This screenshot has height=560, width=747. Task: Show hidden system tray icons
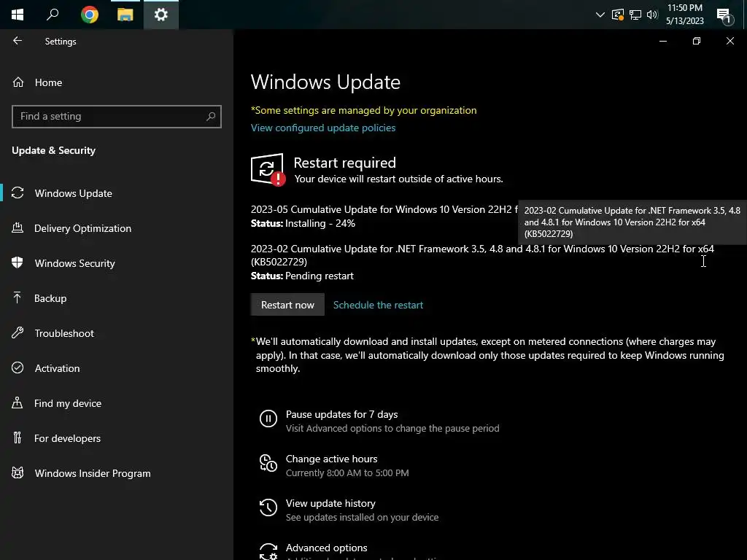[x=600, y=15]
